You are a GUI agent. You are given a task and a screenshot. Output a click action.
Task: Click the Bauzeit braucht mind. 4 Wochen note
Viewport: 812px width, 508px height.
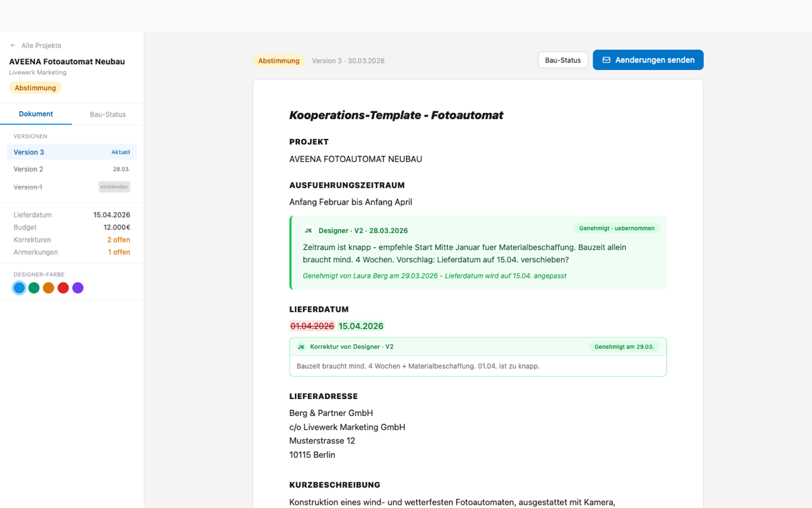click(418, 366)
